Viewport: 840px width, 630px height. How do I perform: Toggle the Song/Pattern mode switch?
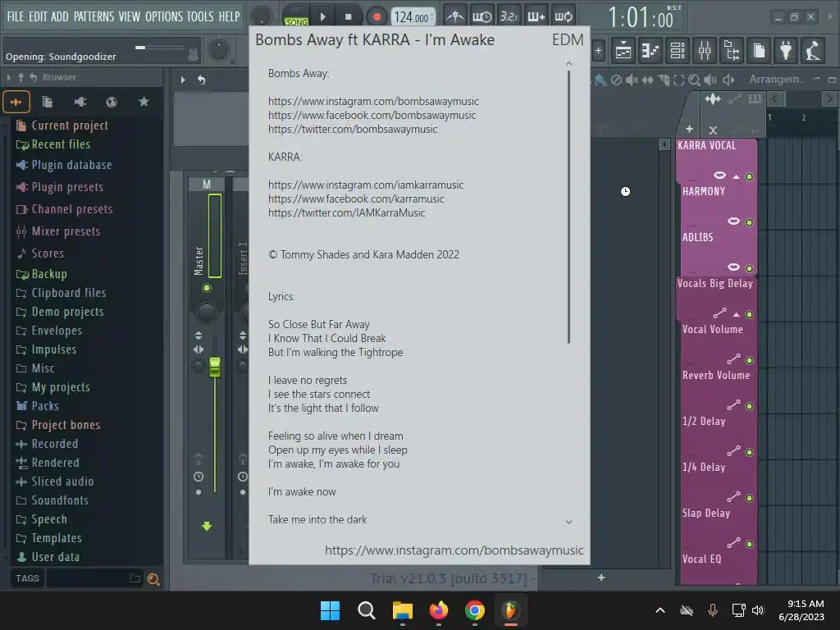pyautogui.click(x=296, y=16)
